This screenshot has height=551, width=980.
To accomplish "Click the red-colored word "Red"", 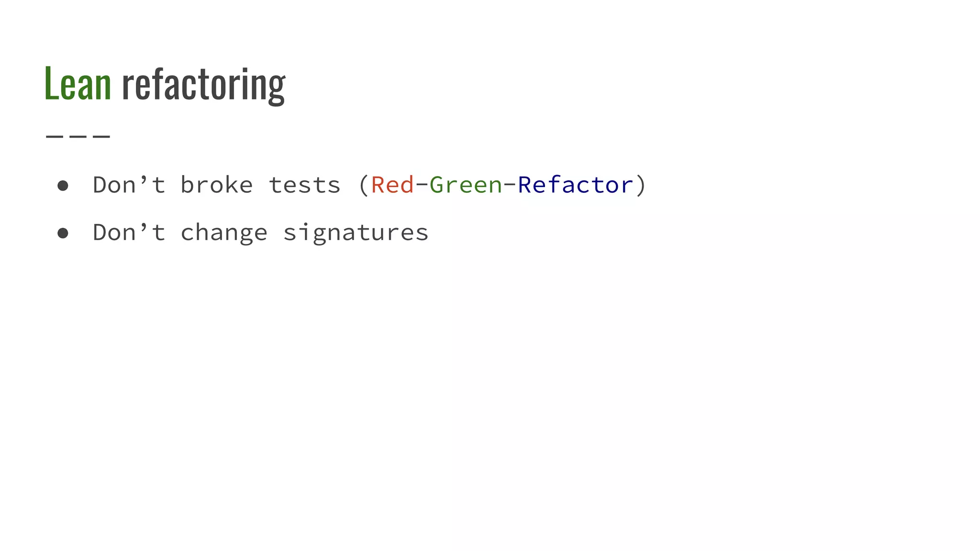I will 392,185.
